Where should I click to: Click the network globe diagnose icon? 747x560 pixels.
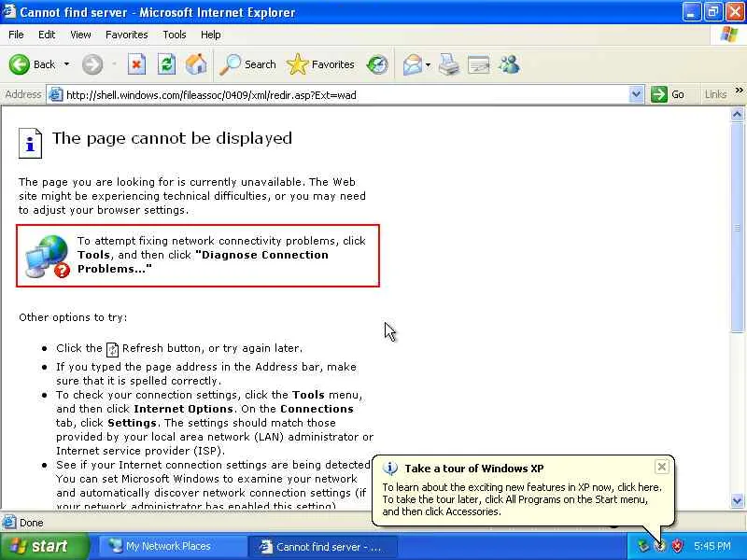48,257
